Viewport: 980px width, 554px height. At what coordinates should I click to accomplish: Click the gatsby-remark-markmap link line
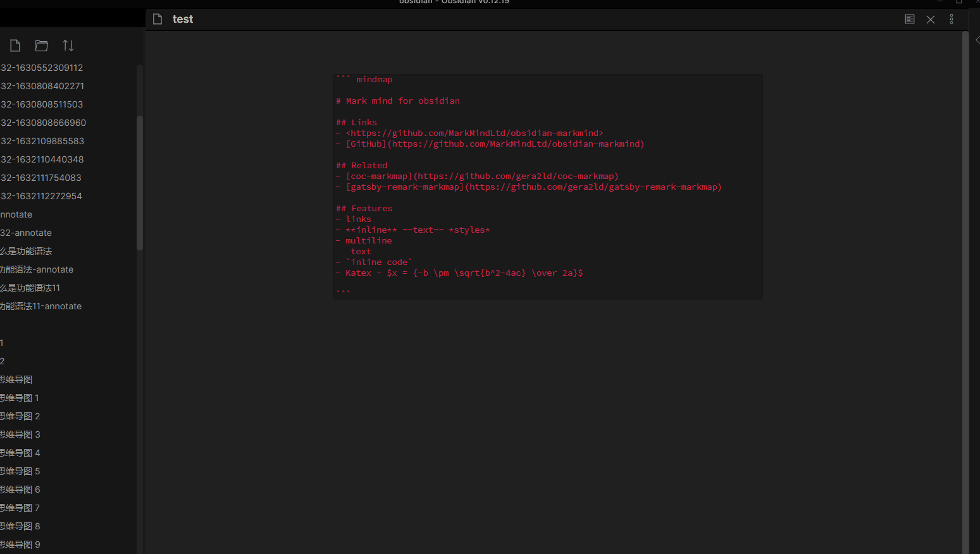529,187
